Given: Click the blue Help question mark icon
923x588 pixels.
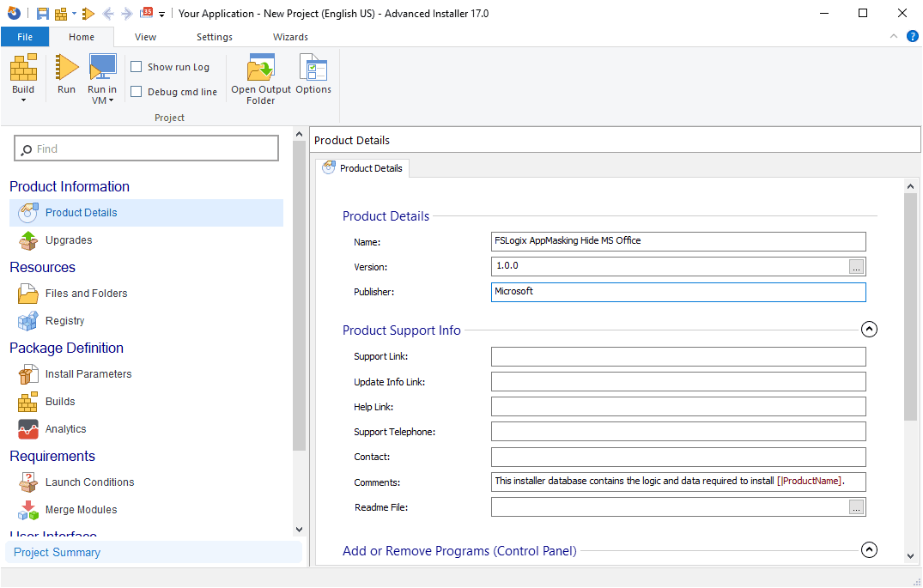Looking at the screenshot, I should (913, 37).
